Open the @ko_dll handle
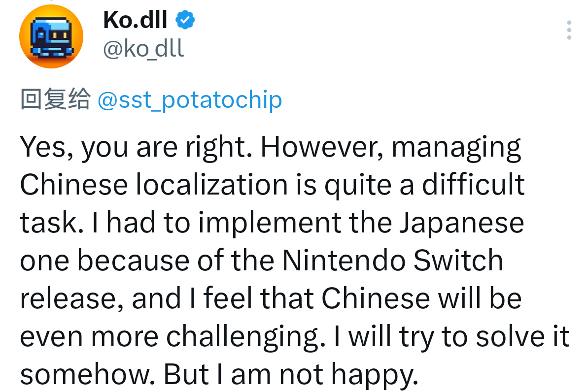 point(143,49)
